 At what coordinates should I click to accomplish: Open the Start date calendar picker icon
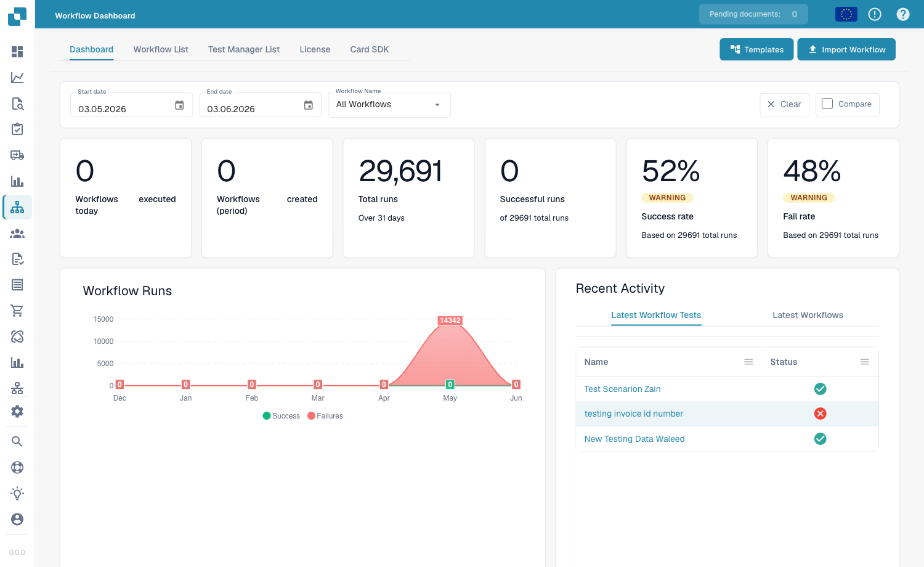tap(179, 105)
